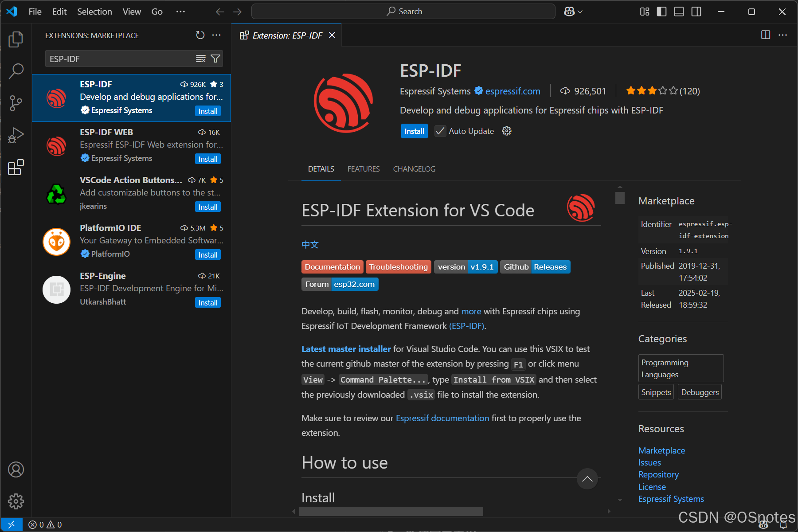Click the horizontal scrollbar under the readme
798x532 pixels.
coord(391,511)
